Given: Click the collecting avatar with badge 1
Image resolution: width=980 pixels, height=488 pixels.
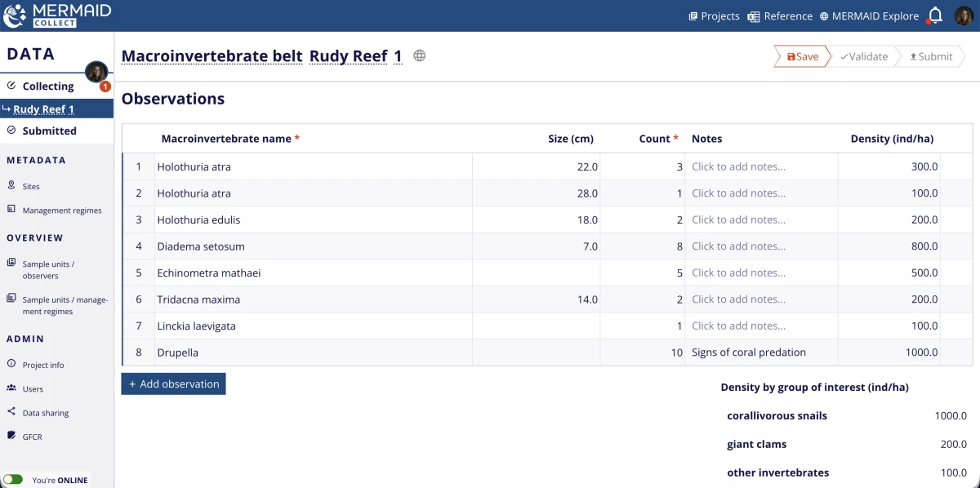Looking at the screenshot, I should (96, 72).
